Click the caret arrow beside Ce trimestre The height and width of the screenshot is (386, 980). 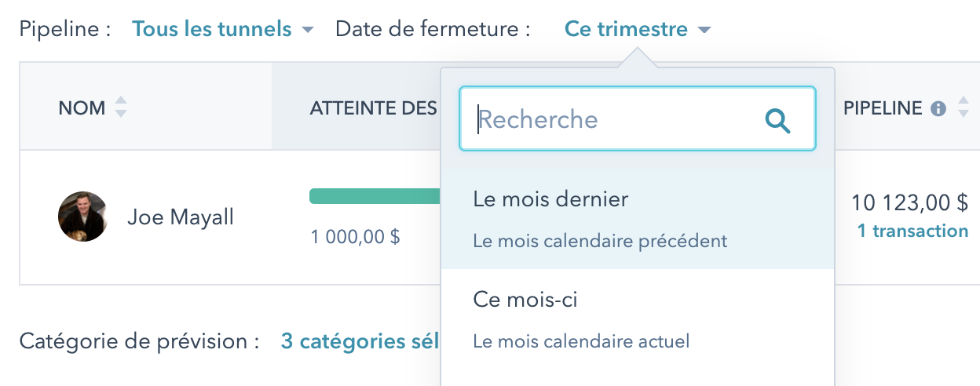tap(704, 31)
